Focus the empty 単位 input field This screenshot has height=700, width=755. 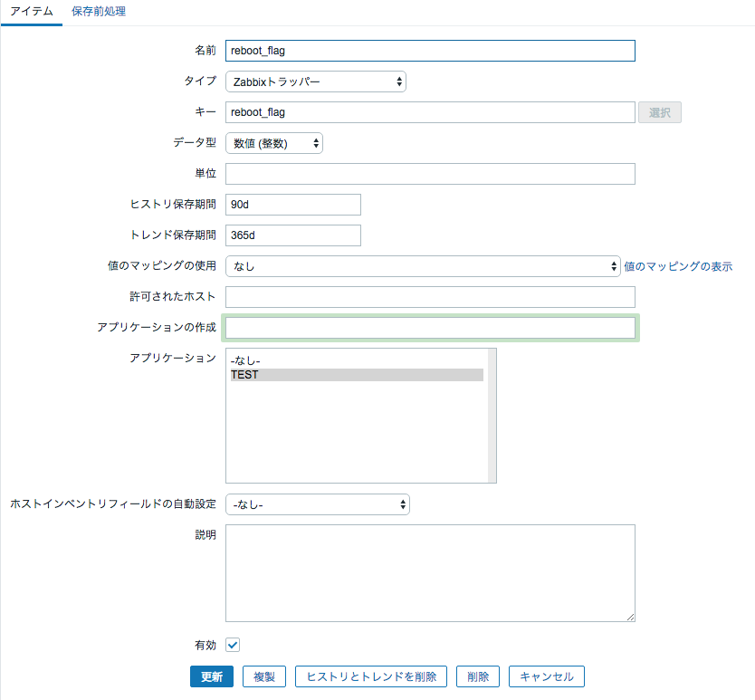430,173
